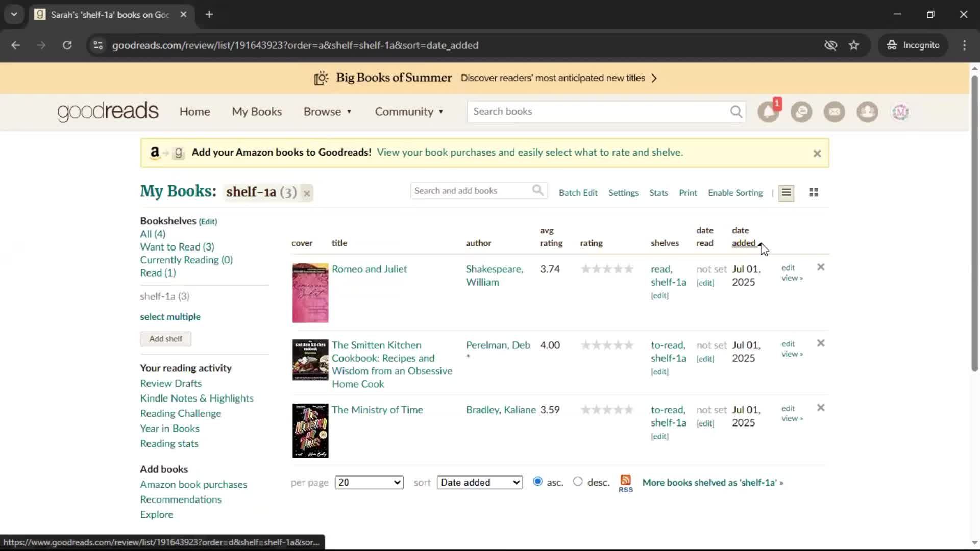The image size is (980, 551).
Task: Open My Books nav item
Action: [x=257, y=112]
